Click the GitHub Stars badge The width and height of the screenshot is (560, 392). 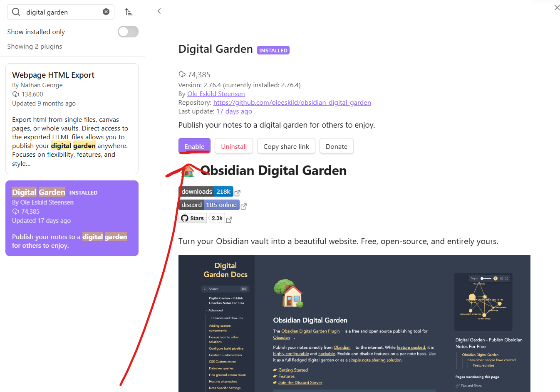tap(193, 218)
